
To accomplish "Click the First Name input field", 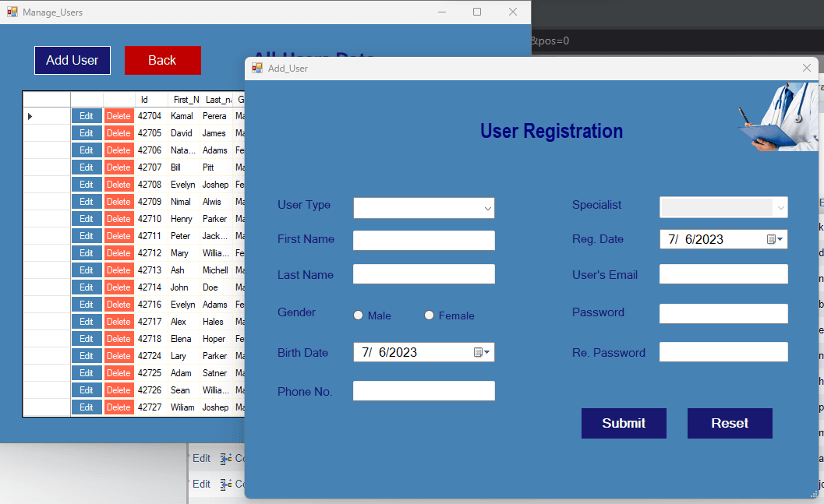I will pos(423,240).
